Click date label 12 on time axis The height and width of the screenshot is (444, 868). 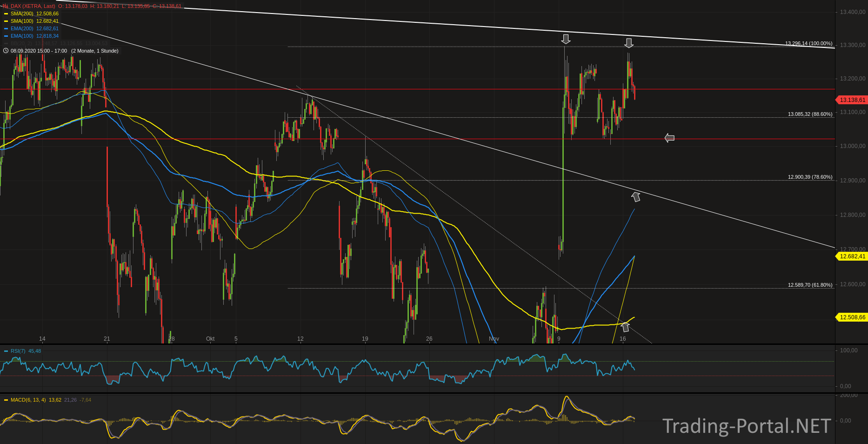tap(300, 339)
